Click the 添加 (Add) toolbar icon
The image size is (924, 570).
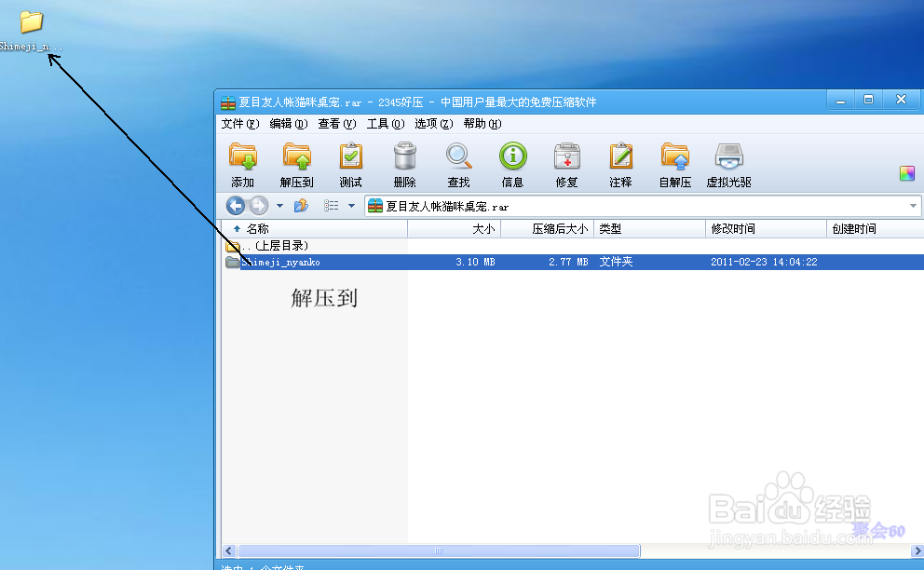[x=243, y=165]
